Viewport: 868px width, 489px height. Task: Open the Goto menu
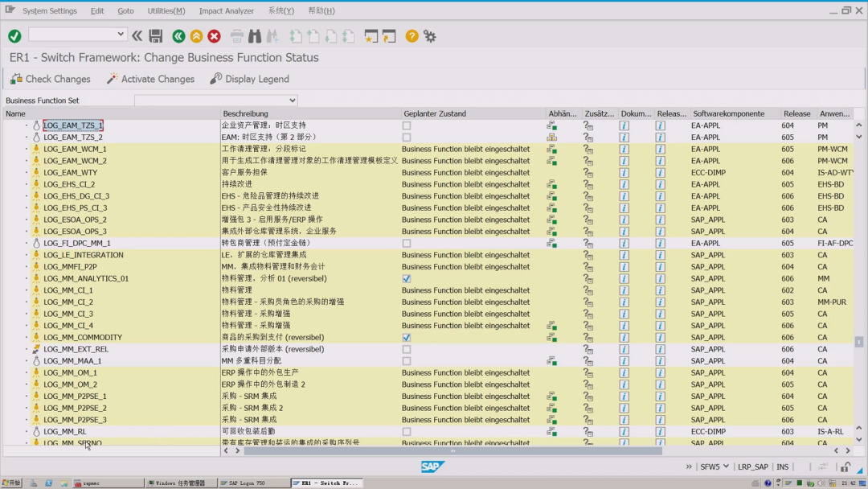pos(125,10)
